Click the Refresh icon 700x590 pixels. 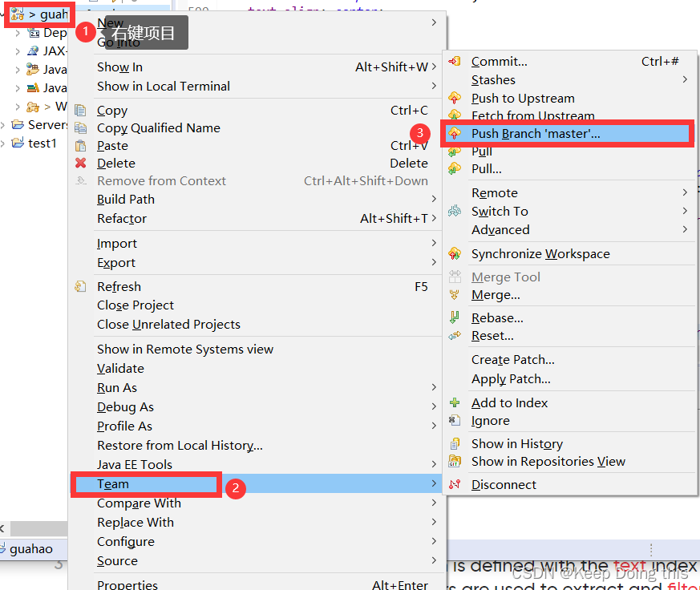click(80, 286)
